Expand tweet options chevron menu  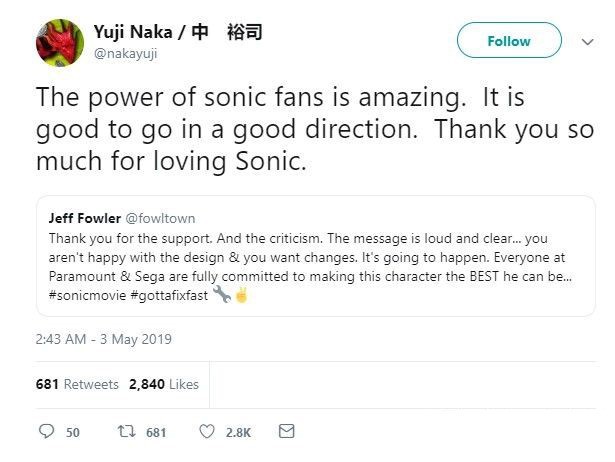click(x=588, y=42)
